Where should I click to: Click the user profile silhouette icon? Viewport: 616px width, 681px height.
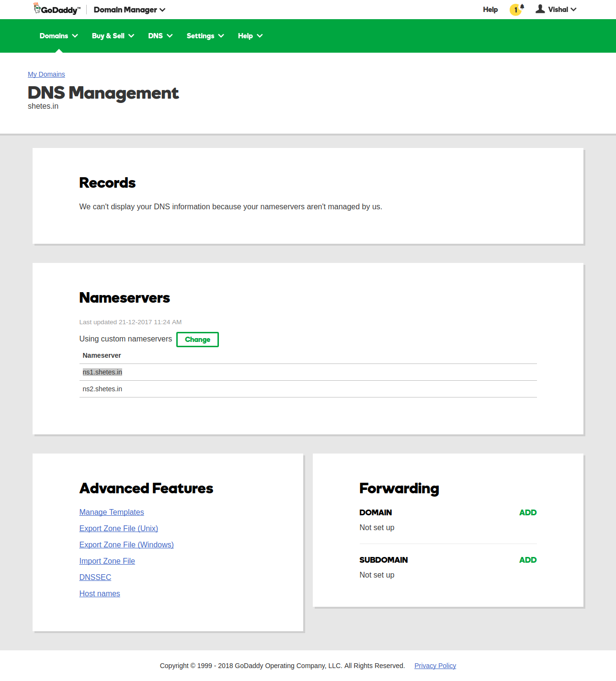(540, 9)
